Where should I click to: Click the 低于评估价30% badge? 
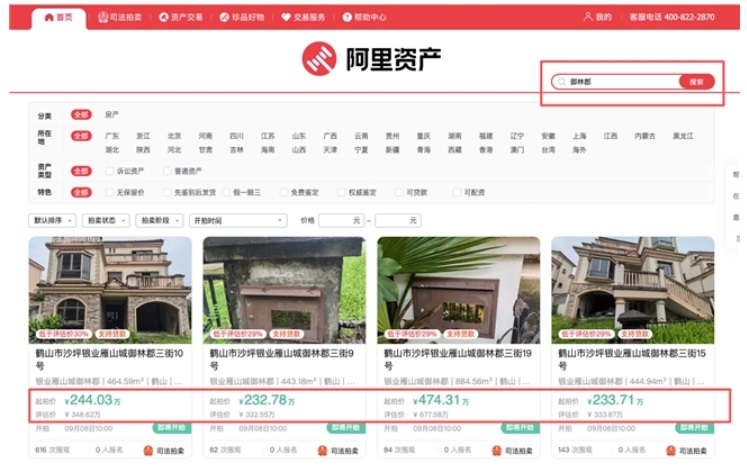tap(63, 334)
